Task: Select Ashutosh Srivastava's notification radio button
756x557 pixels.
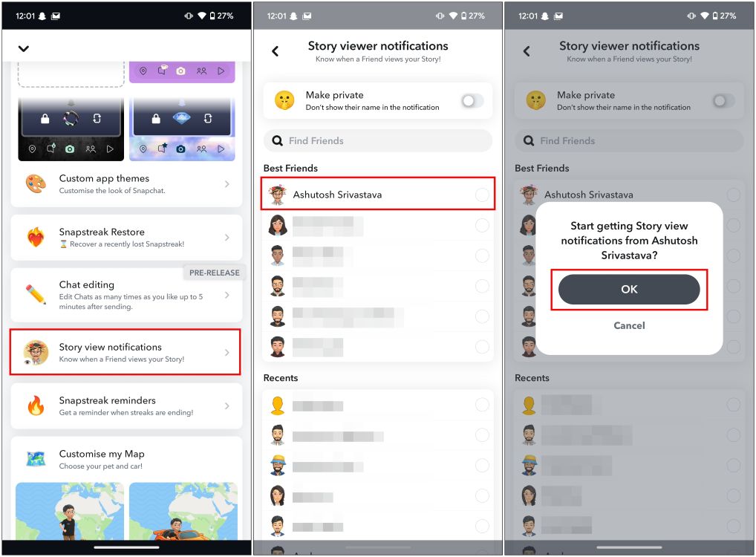Action: tap(482, 194)
